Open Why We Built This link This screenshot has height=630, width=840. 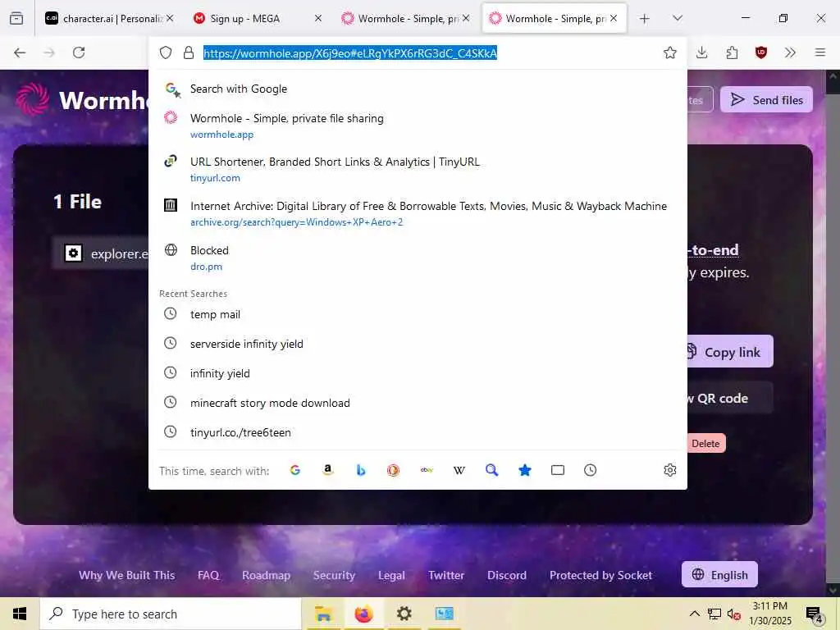pyautogui.click(x=127, y=575)
